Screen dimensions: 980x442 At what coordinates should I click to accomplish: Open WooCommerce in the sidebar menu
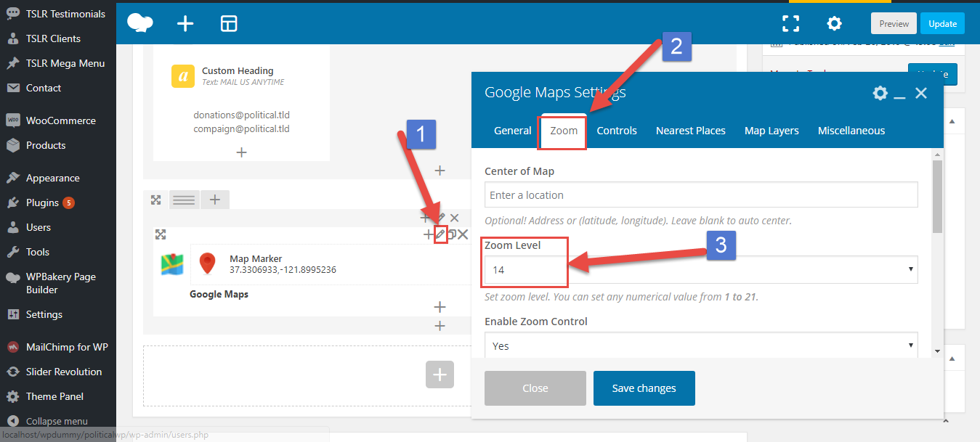pos(60,120)
